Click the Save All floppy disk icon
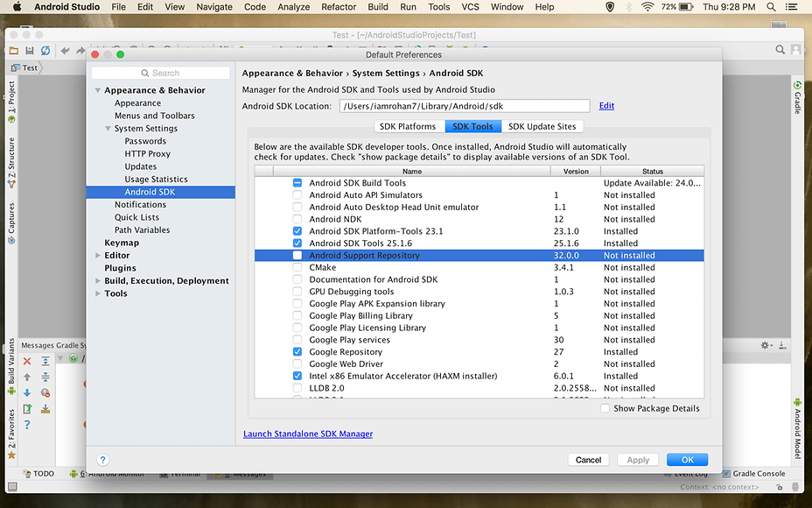Image resolution: width=812 pixels, height=508 pixels. 30,50
